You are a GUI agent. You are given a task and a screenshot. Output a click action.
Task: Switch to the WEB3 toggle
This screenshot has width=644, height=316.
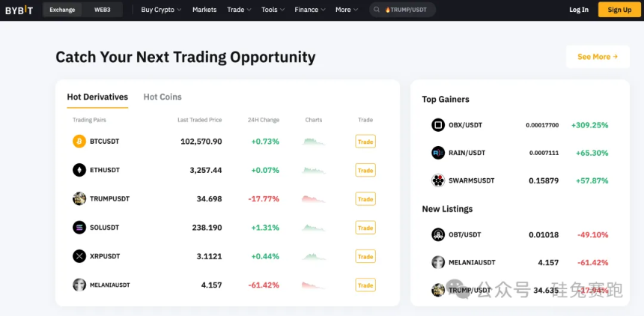pyautogui.click(x=103, y=10)
